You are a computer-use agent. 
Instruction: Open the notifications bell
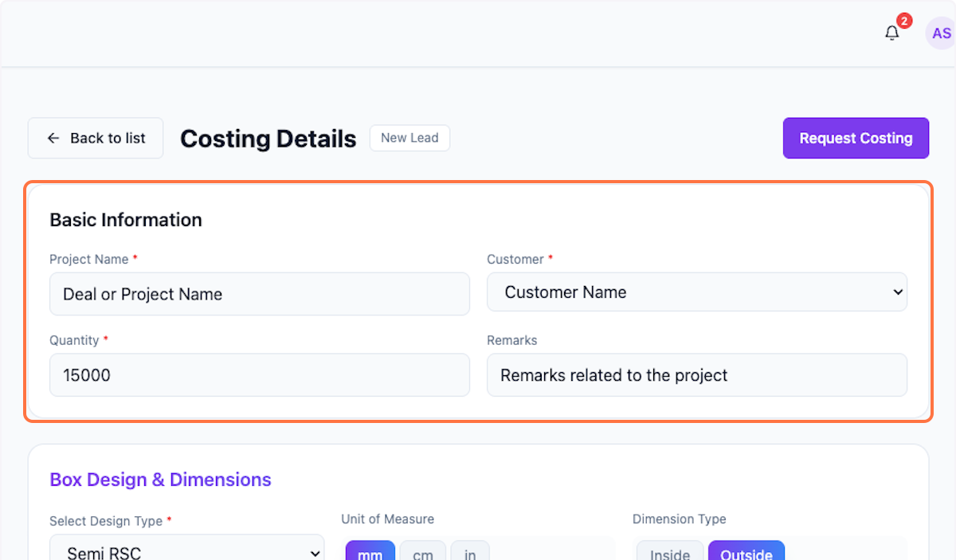(x=891, y=33)
